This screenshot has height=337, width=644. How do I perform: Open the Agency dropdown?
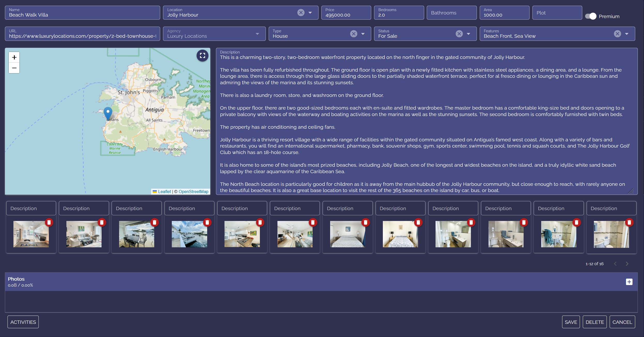[257, 34]
